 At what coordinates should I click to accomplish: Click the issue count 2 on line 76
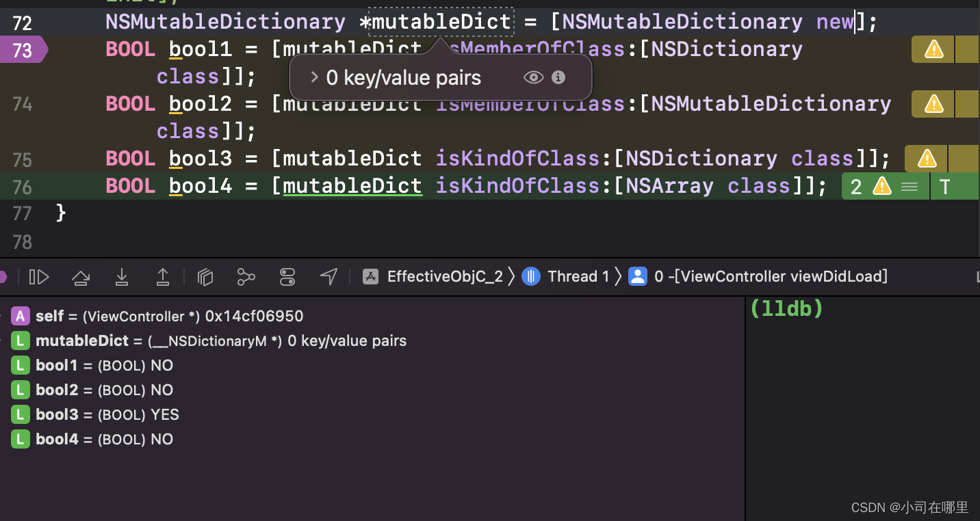point(856,187)
